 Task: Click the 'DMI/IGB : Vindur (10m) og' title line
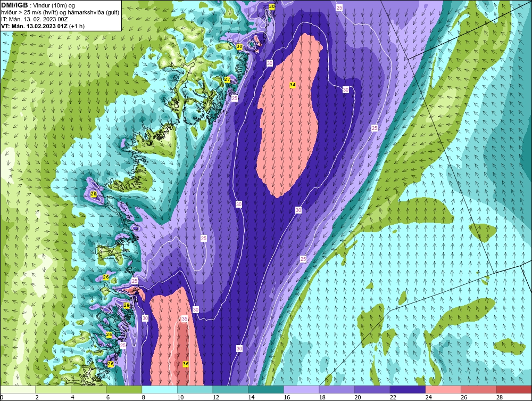tap(38, 5)
